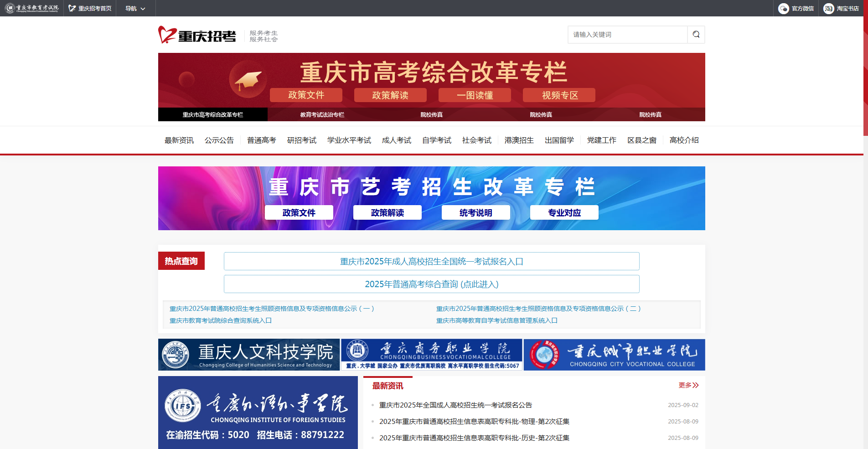The image size is (868, 449).
Task: Click the 重庆市教育考试院 logo
Action: tap(31, 8)
